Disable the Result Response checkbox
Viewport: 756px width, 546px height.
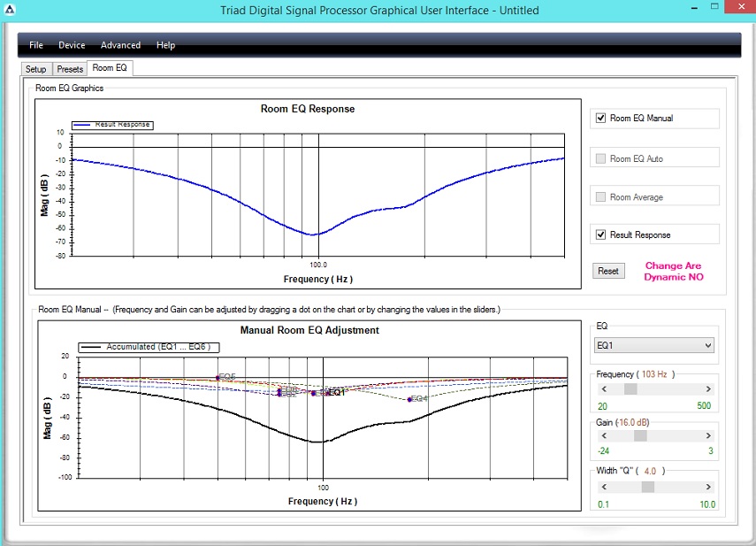click(599, 234)
